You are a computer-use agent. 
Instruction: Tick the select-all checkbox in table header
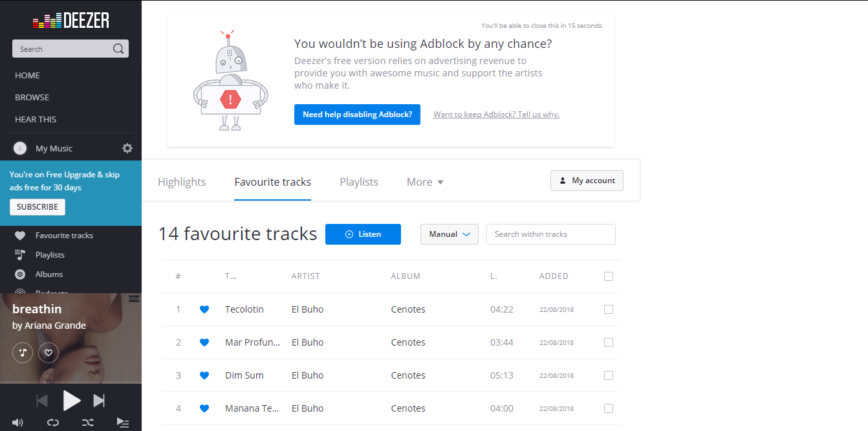608,276
